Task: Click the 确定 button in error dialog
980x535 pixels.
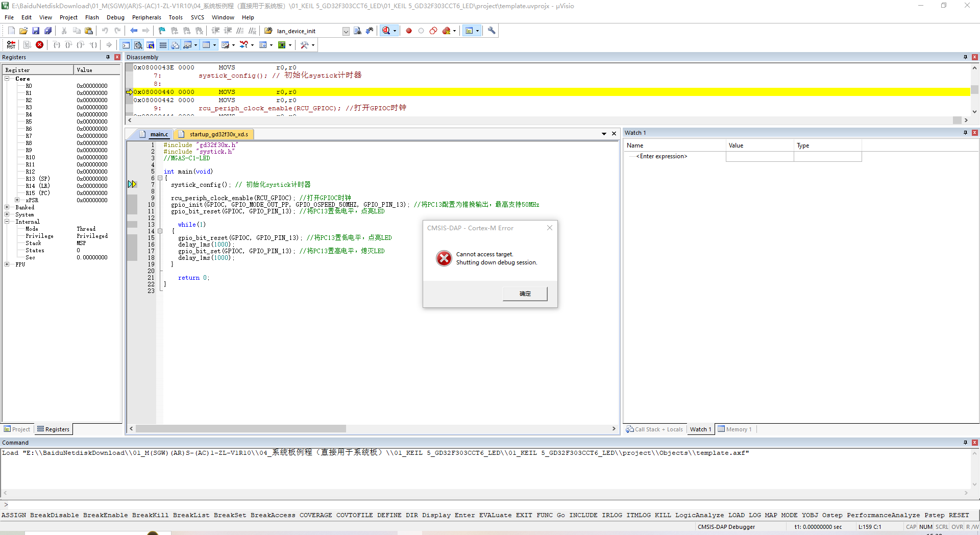Action: pos(525,294)
